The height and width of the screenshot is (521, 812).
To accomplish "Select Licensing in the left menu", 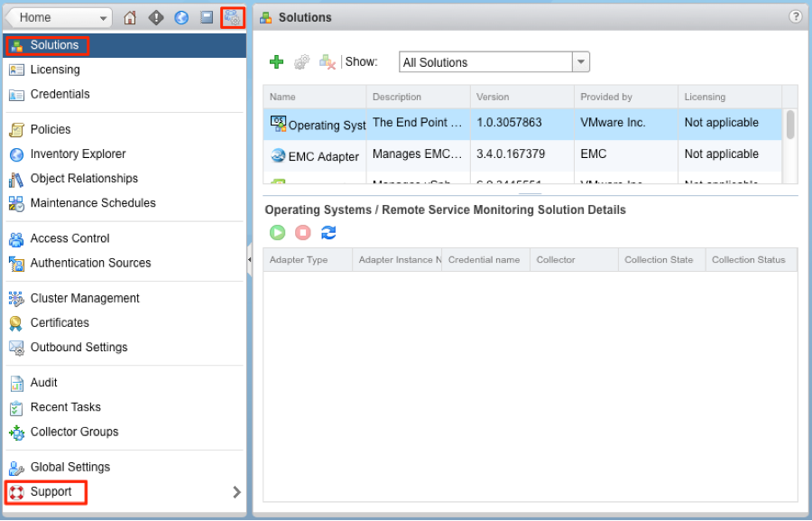I will 54,70.
